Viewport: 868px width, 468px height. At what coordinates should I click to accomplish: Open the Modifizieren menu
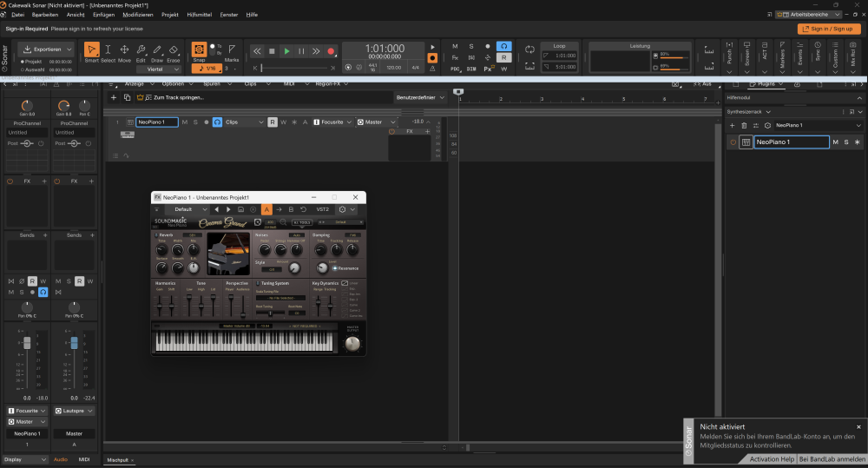coord(136,15)
